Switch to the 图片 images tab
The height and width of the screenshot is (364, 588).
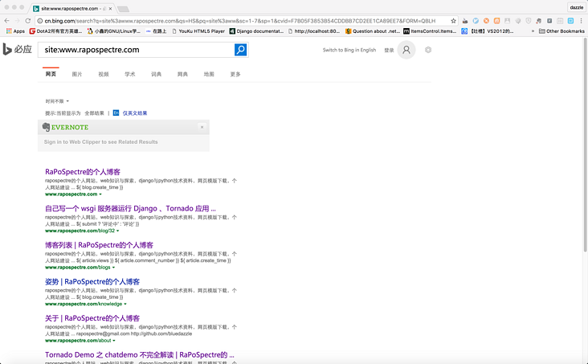coord(77,74)
